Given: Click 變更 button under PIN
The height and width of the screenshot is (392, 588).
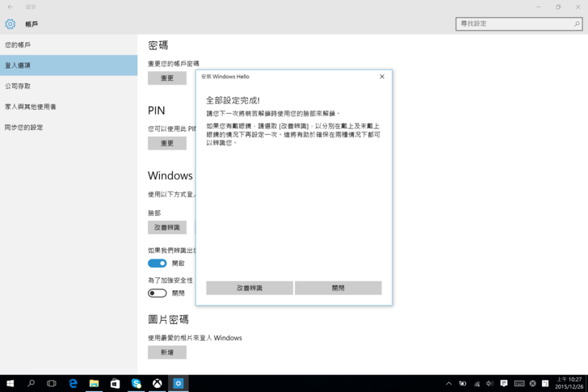Looking at the screenshot, I should click(x=167, y=143).
